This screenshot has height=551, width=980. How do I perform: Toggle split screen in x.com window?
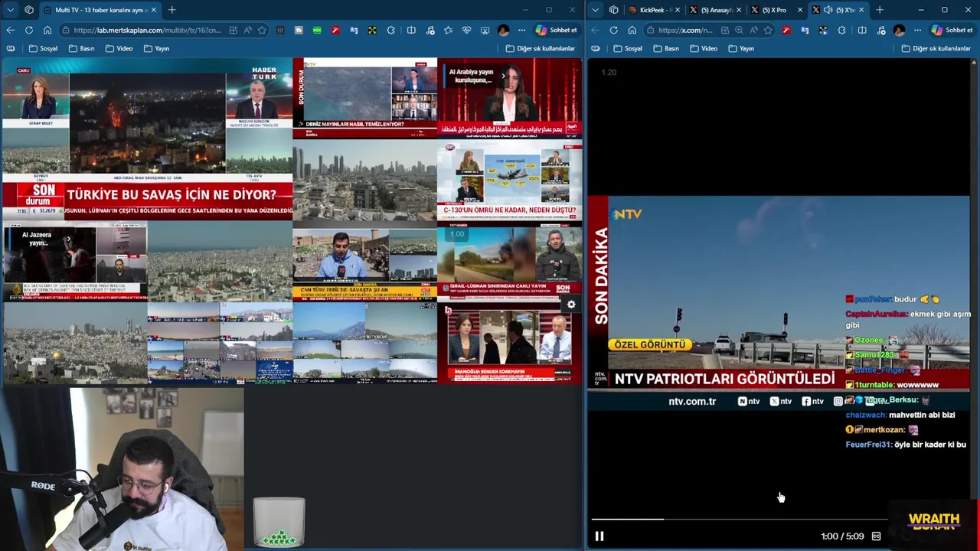point(862,30)
